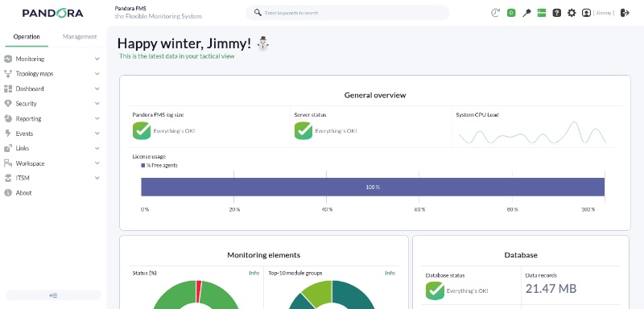Click the Workspace sidebar icon
Screen dimensions: 644x309
tap(8, 163)
